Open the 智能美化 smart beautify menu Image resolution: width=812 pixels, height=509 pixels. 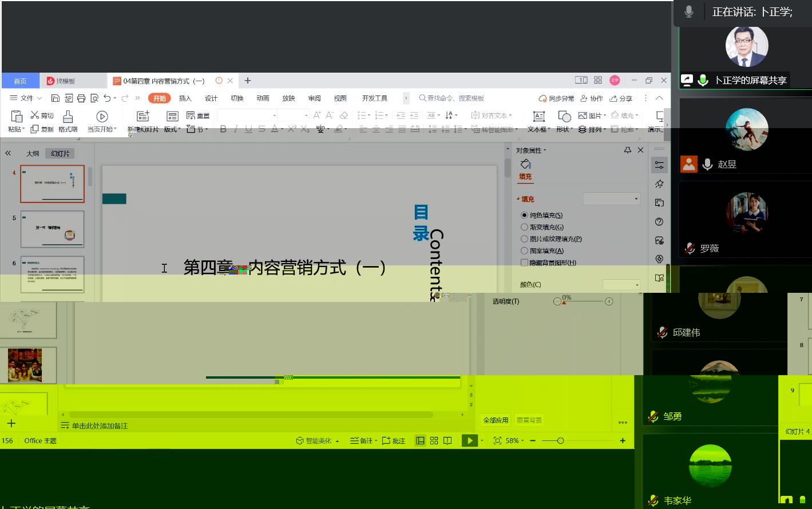tap(318, 441)
